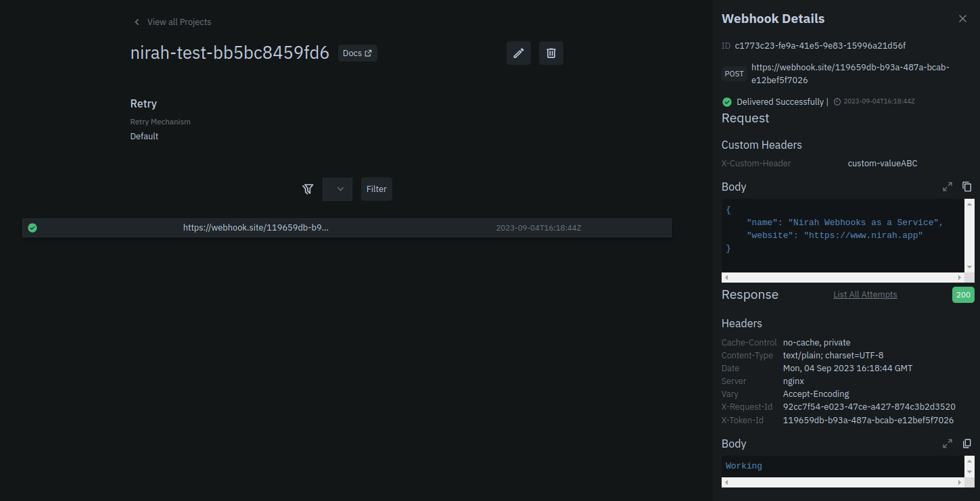Copy the request Body contents
Image resolution: width=980 pixels, height=501 pixels.
966,187
